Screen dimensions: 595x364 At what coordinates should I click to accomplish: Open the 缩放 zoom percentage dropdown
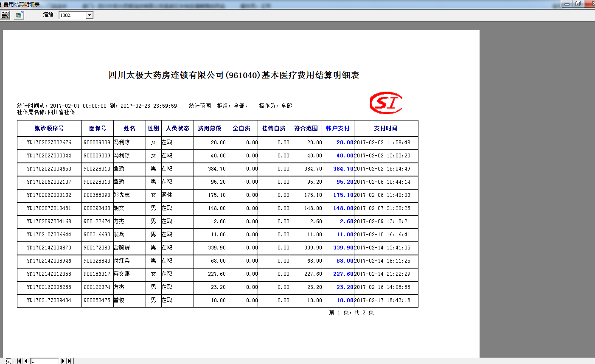[89, 15]
